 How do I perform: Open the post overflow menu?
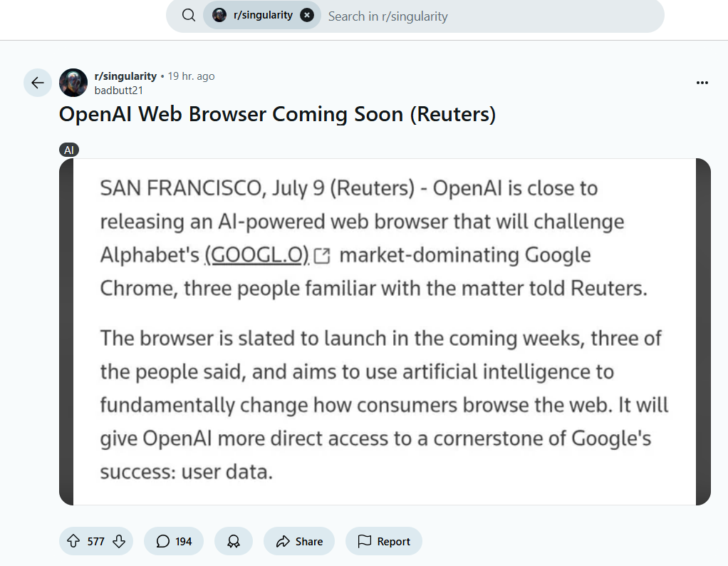click(x=702, y=83)
